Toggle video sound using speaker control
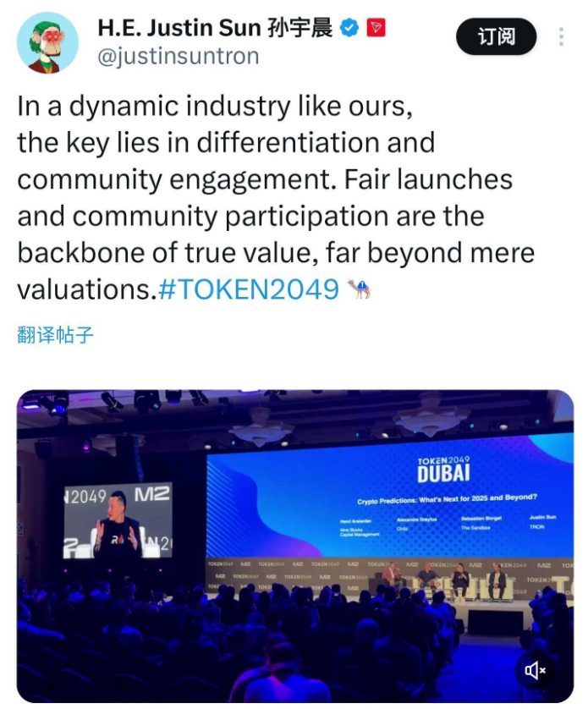 [534, 671]
